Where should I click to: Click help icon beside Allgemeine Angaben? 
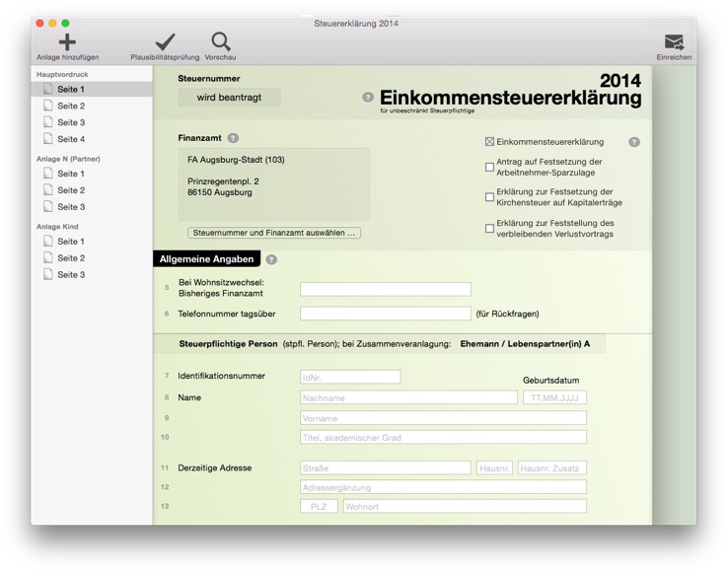271,259
